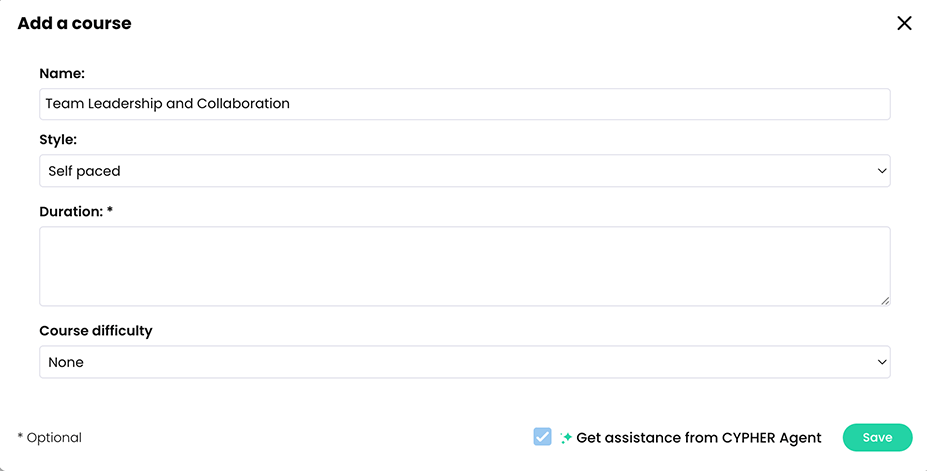Select the Duration: * label
927x471 pixels.
tap(76, 212)
